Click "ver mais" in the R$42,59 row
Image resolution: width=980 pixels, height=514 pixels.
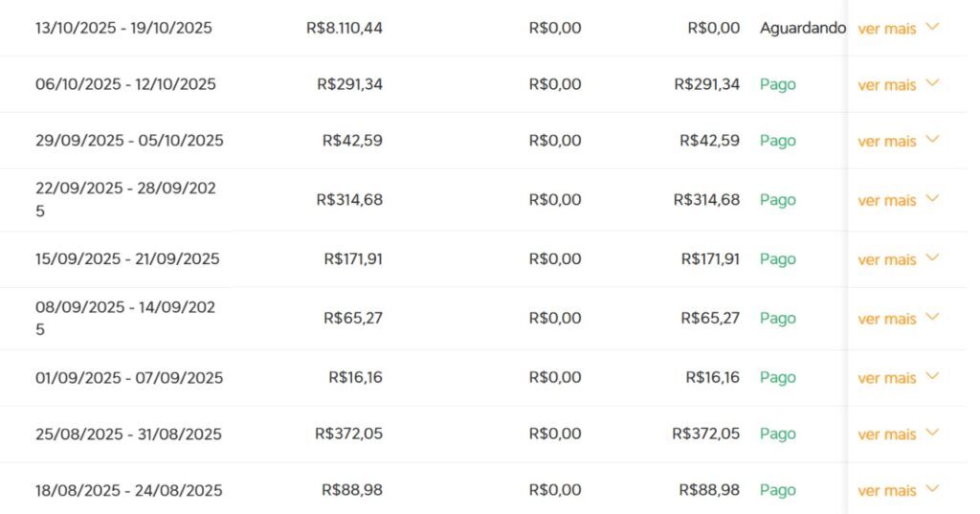point(886,141)
